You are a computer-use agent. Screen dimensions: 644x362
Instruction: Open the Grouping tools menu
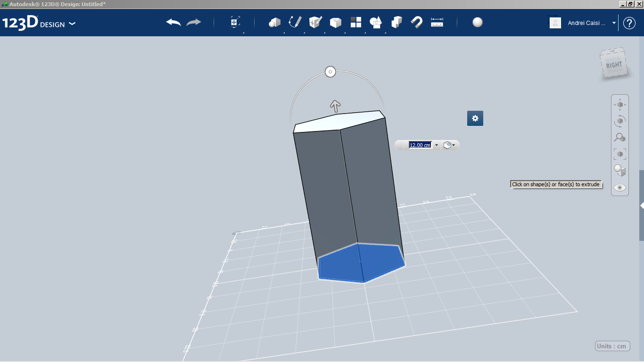[x=376, y=23]
